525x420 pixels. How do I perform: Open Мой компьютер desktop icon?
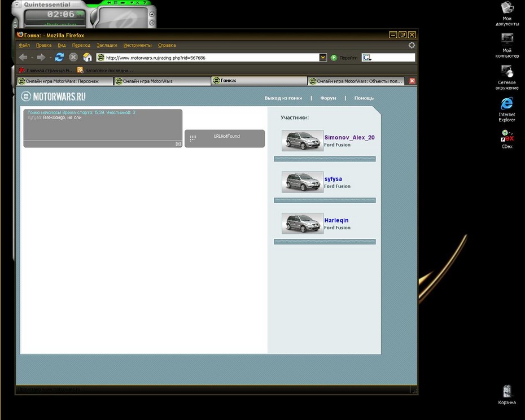[507, 46]
